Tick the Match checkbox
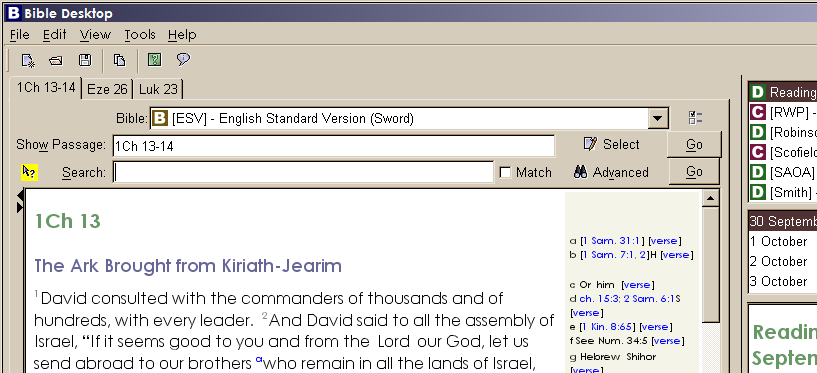Screen dimensions: 817x373 (505, 172)
